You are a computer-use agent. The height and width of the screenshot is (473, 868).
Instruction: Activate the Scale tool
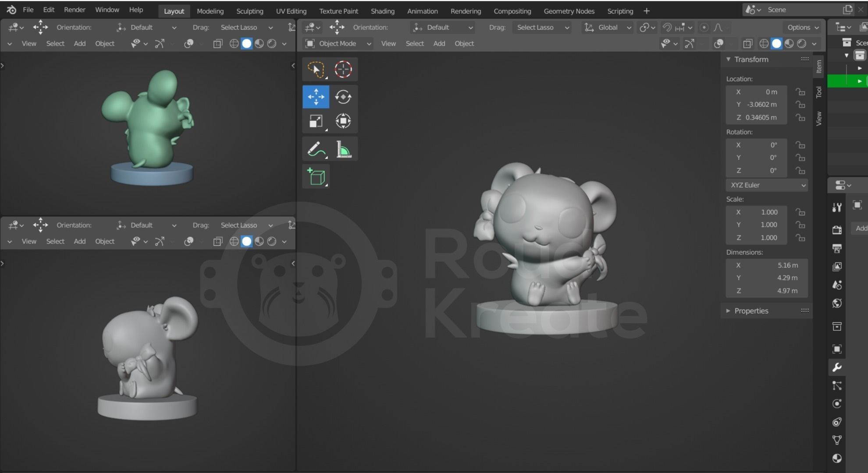click(x=316, y=121)
